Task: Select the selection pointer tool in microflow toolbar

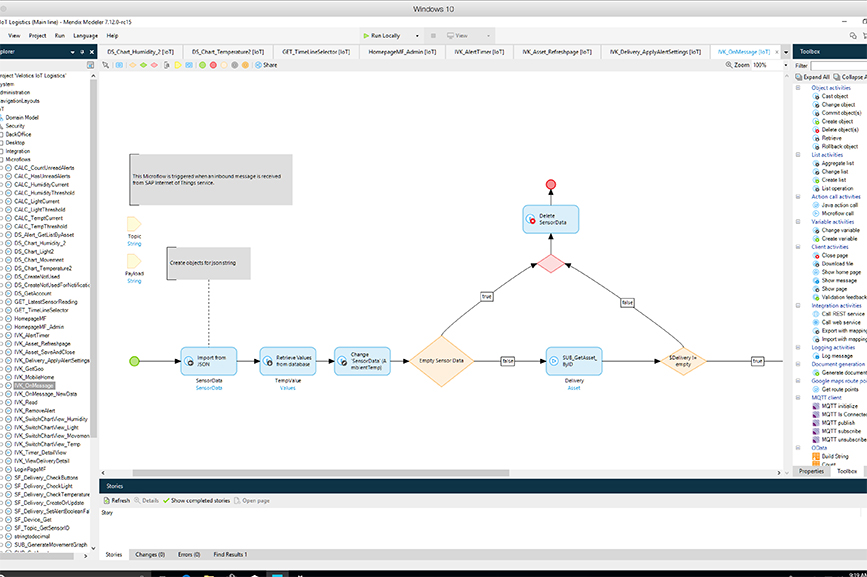Action: (106, 65)
